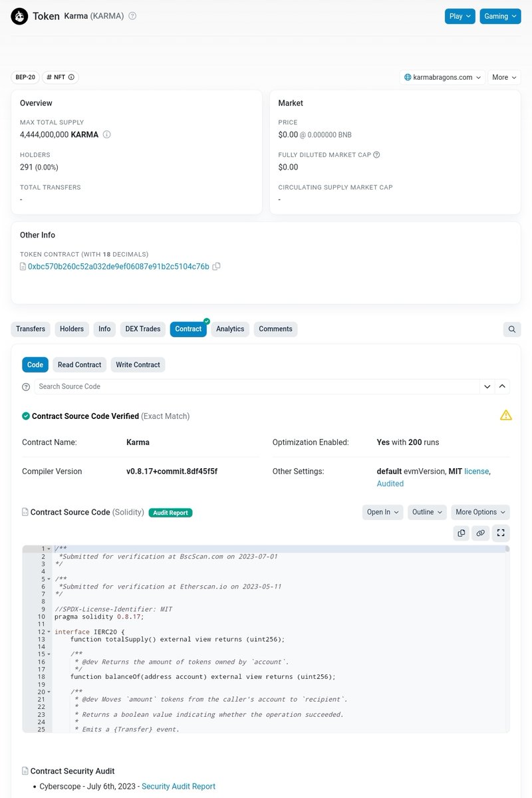Screen dimensions: 532x798
Task: Click the info icon on the NFT badge
Action: 71,77
